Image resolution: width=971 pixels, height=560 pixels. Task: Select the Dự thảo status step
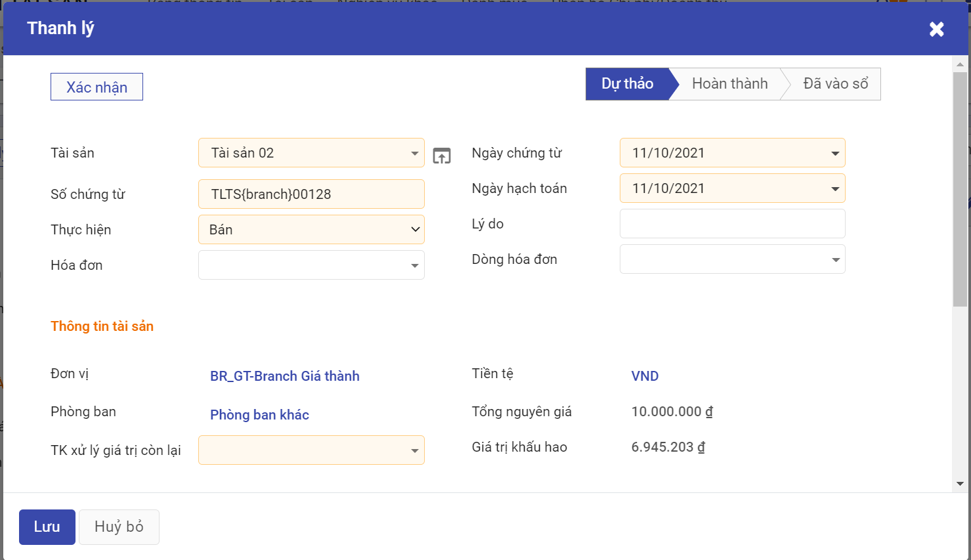coord(627,84)
